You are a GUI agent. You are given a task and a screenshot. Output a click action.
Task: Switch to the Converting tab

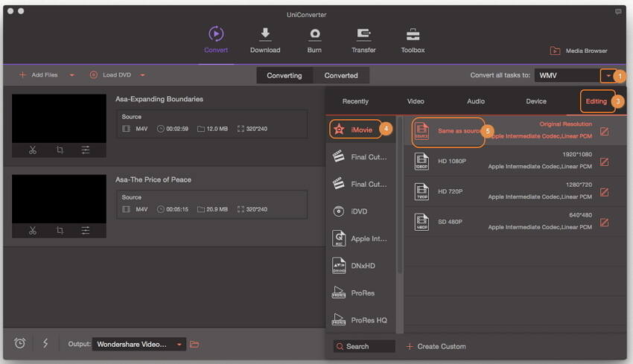(284, 75)
